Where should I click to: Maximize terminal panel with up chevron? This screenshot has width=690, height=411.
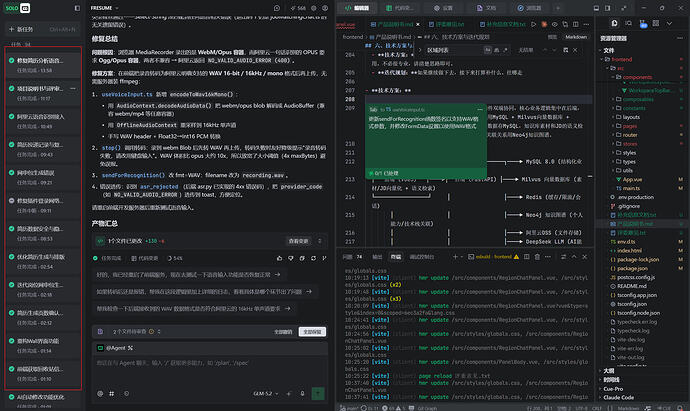pos(574,257)
